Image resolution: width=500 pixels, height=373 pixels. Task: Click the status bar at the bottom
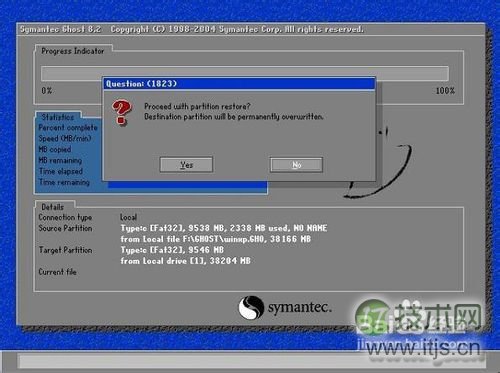point(250,361)
